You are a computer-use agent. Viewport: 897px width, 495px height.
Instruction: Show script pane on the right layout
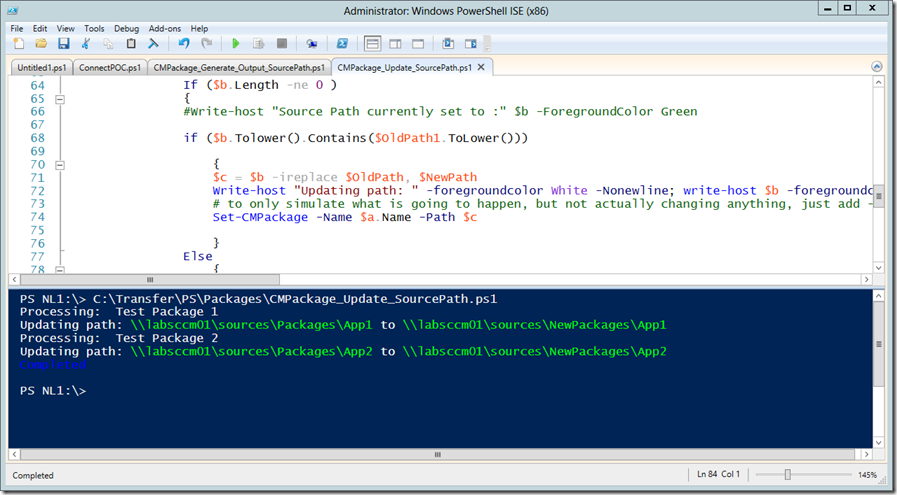coord(395,43)
